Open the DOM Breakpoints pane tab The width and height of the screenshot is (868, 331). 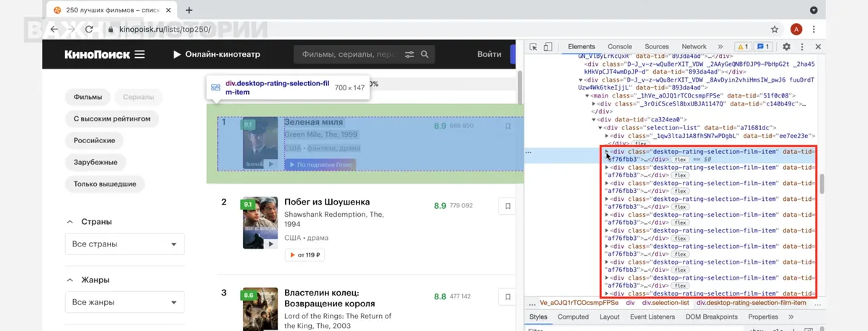click(x=711, y=317)
